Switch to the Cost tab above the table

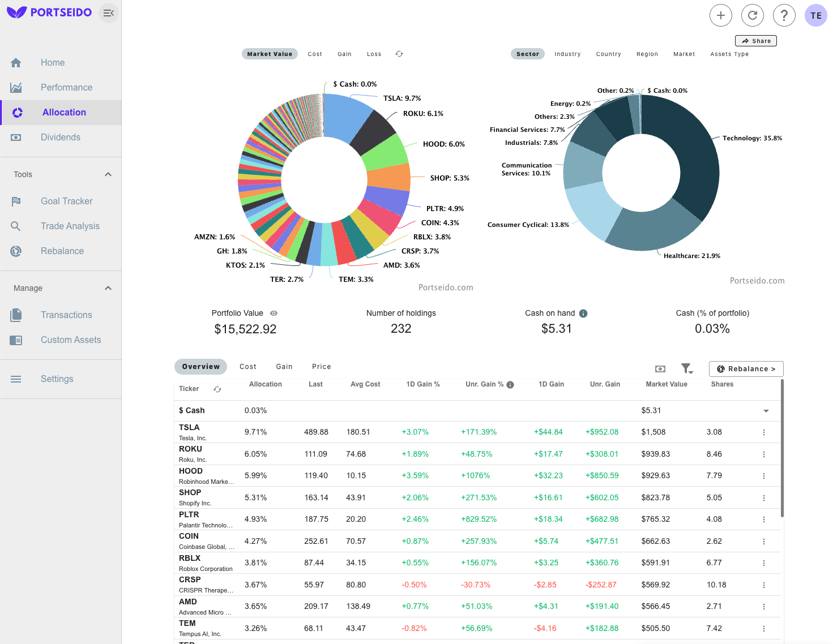(x=248, y=366)
